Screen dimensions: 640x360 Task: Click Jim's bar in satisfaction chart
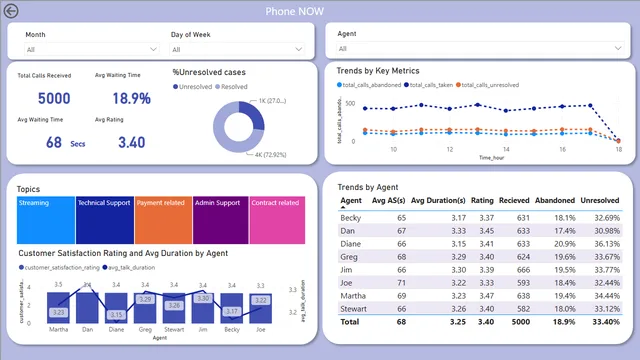203,308
